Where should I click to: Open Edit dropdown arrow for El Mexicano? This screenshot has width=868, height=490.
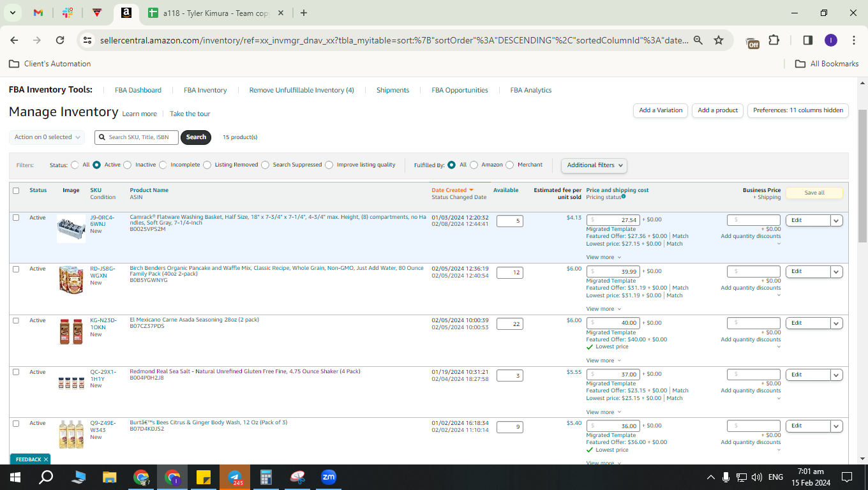[x=836, y=323]
